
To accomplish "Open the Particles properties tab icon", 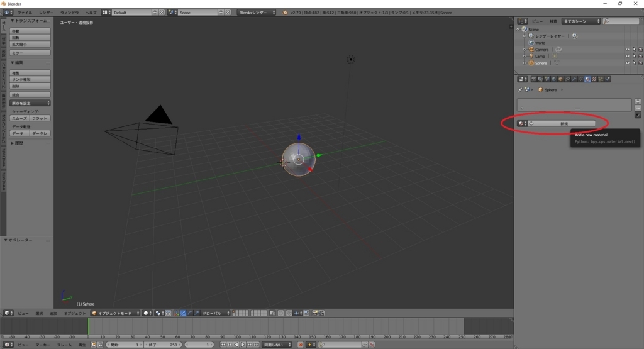I will (601, 79).
